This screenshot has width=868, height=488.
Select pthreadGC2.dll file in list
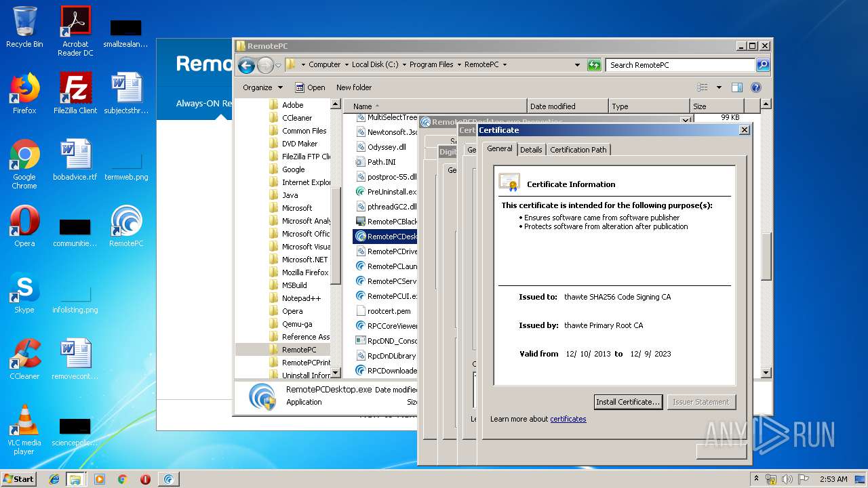click(392, 207)
